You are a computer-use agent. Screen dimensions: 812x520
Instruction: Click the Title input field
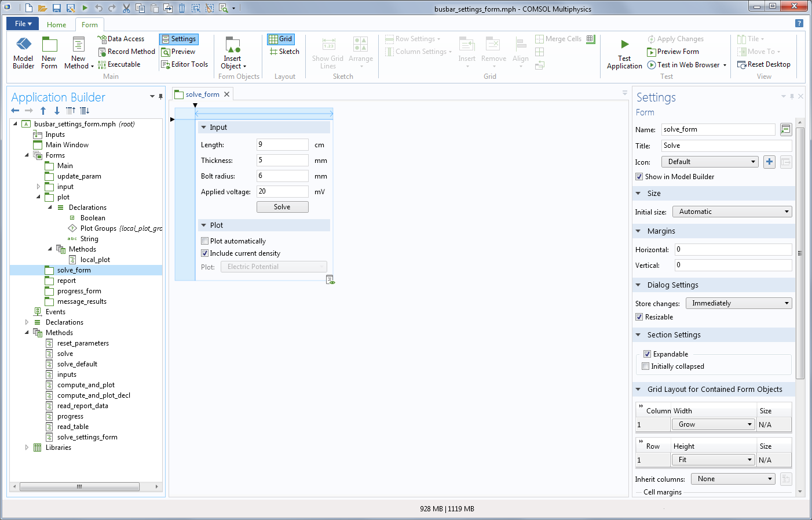point(726,146)
